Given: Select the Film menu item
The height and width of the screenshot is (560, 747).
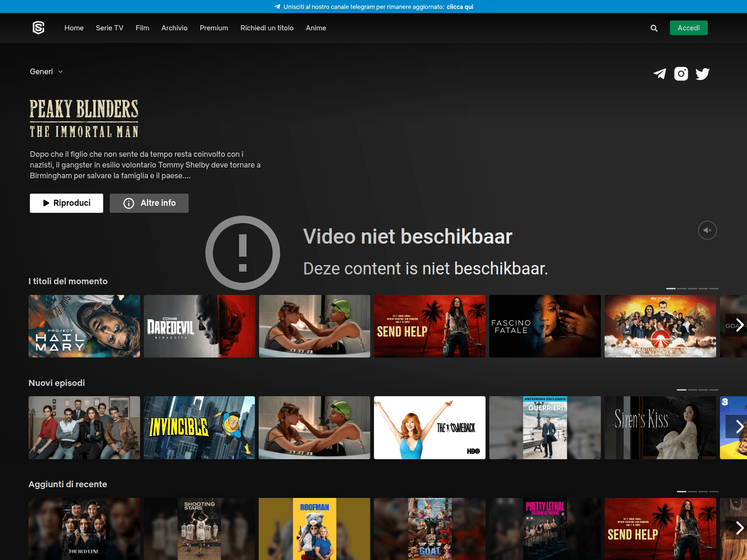Looking at the screenshot, I should 142,28.
